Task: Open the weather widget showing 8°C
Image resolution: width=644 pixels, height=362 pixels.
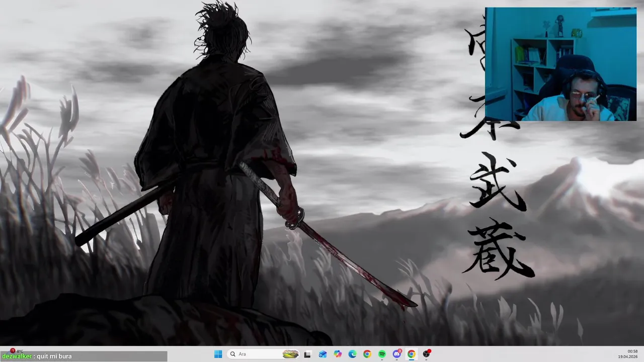Action: click(17, 350)
